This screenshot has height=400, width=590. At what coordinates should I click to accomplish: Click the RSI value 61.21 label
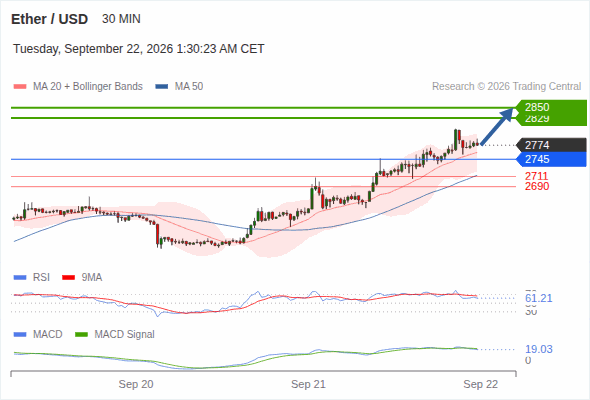click(x=539, y=298)
